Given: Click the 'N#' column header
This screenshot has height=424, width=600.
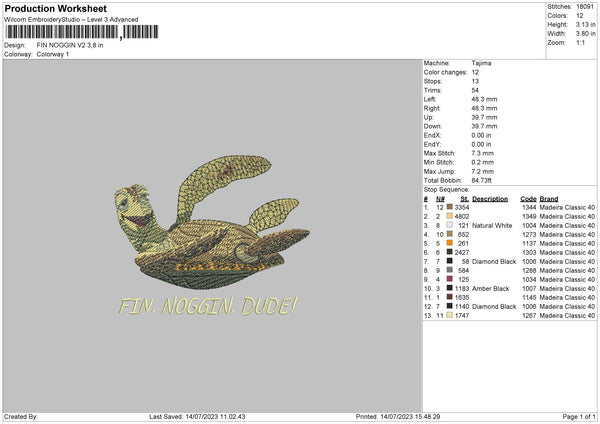Looking at the screenshot, I should [440, 199].
